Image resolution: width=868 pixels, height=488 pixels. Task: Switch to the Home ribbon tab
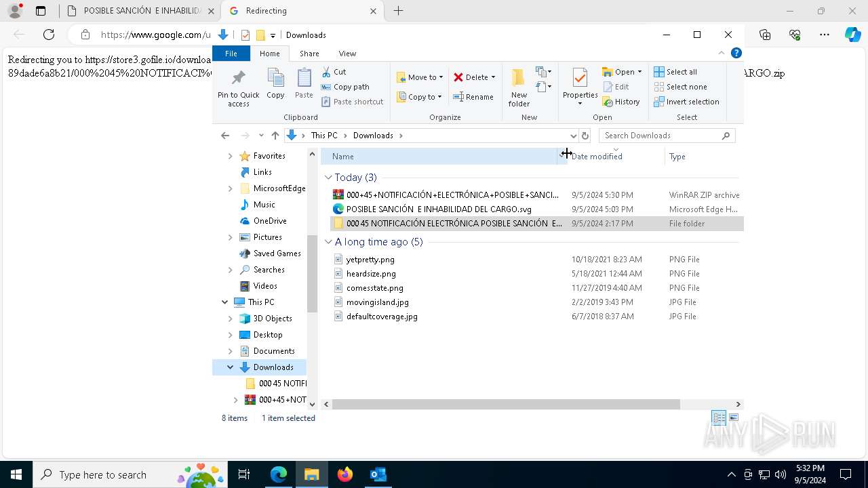click(269, 54)
